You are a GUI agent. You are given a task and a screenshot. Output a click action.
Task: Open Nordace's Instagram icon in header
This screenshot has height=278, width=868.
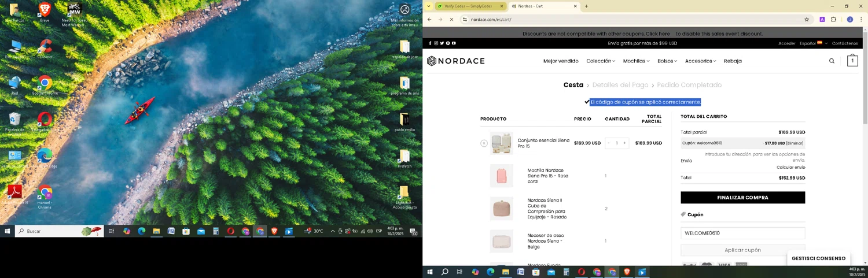pyautogui.click(x=436, y=43)
